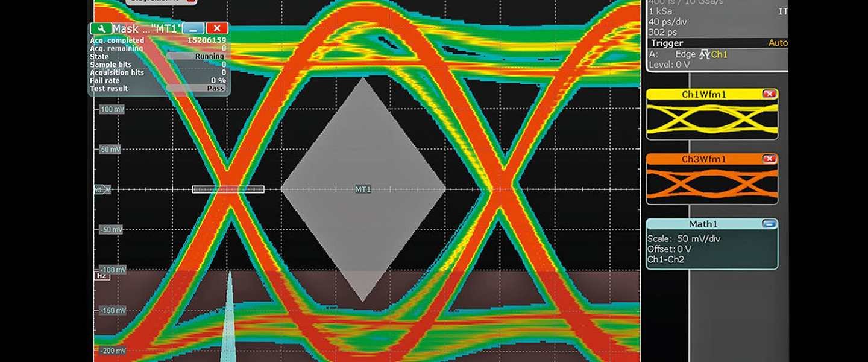Select the Ch1 trigger source label

click(719, 54)
